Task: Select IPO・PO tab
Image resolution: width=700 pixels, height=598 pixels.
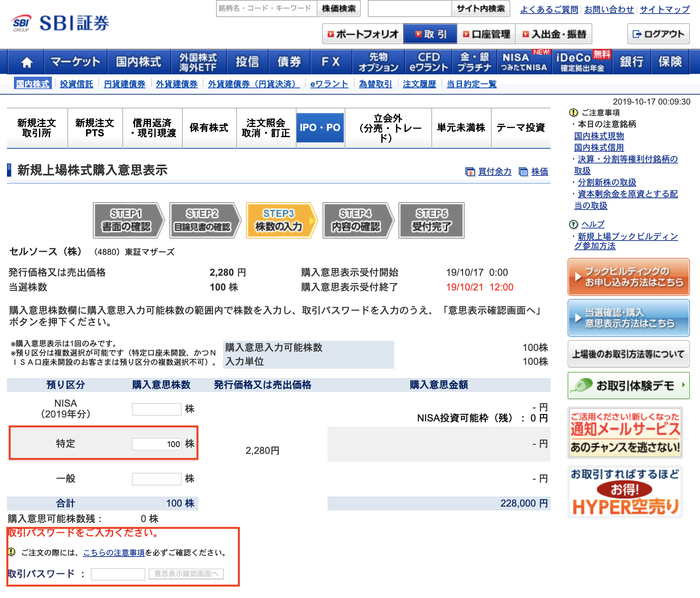Action: (320, 127)
